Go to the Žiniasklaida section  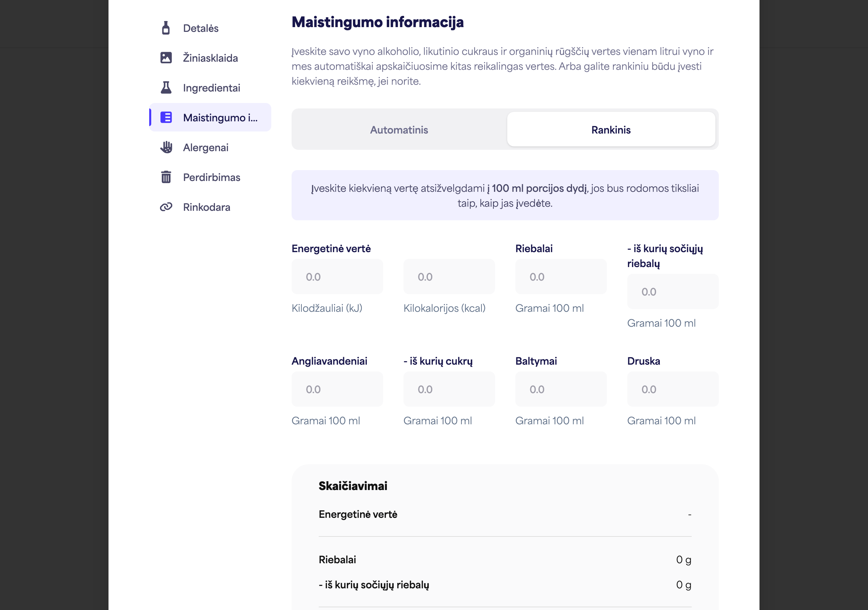click(210, 58)
